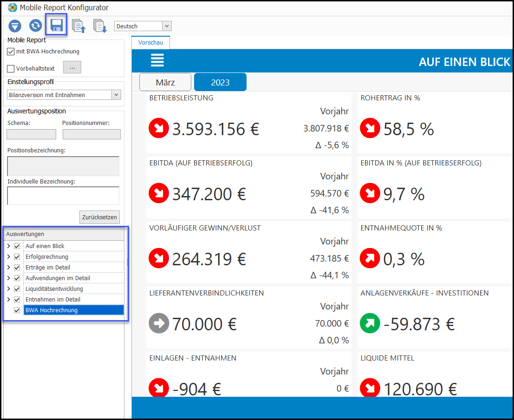
Task: Select the März period tab
Action: pyautogui.click(x=165, y=83)
